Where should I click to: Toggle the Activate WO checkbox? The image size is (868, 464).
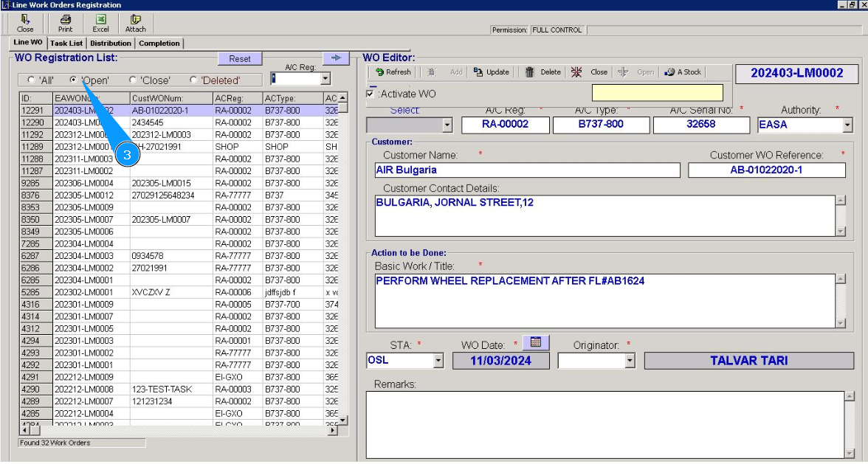pos(371,94)
